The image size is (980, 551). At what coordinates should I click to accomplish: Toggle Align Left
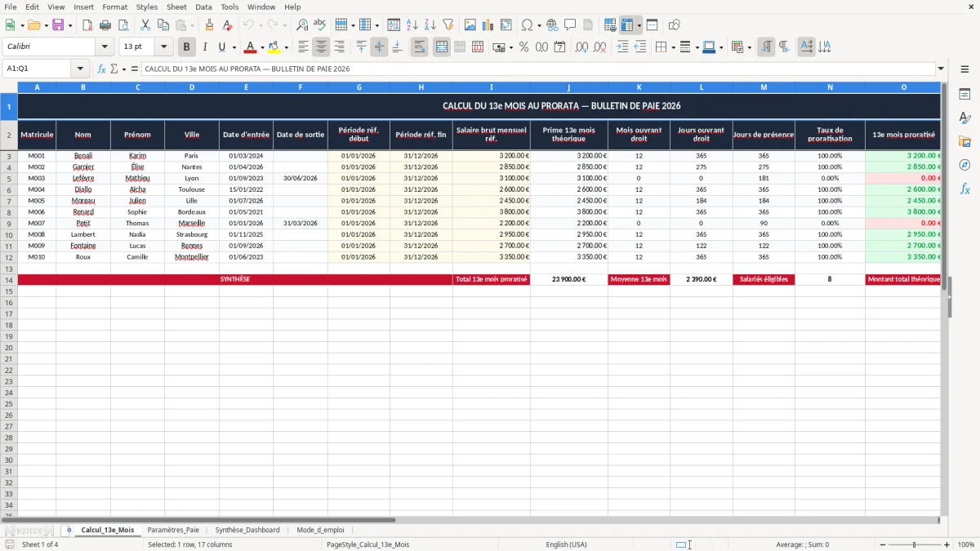tap(303, 47)
